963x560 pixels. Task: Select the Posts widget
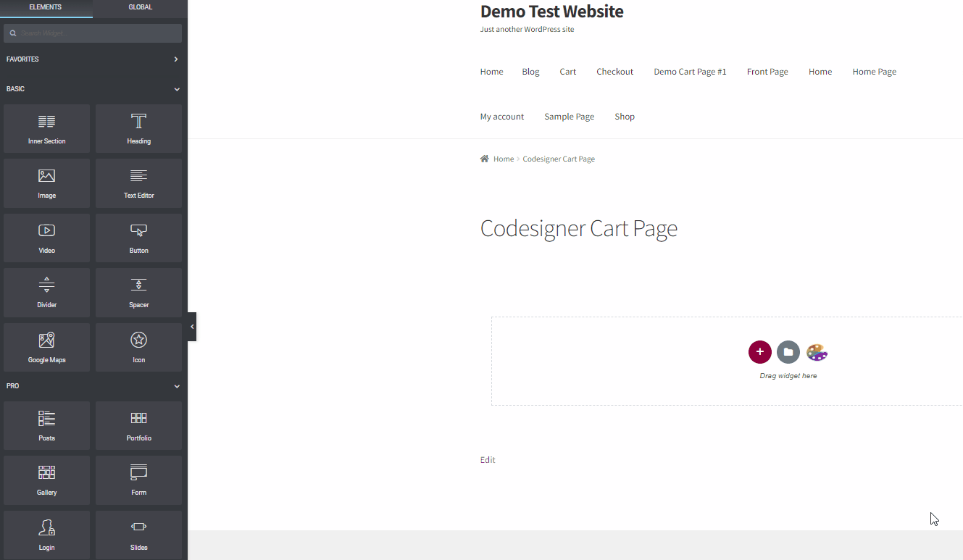[46, 425]
